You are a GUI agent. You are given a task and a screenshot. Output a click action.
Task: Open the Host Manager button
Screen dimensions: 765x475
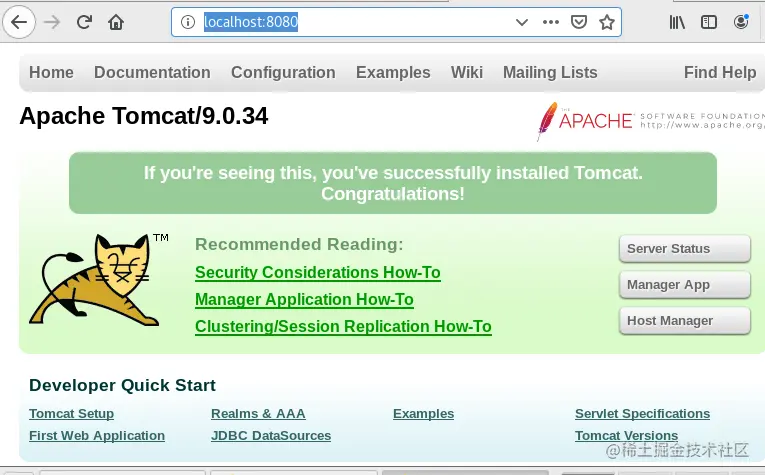[x=684, y=321]
